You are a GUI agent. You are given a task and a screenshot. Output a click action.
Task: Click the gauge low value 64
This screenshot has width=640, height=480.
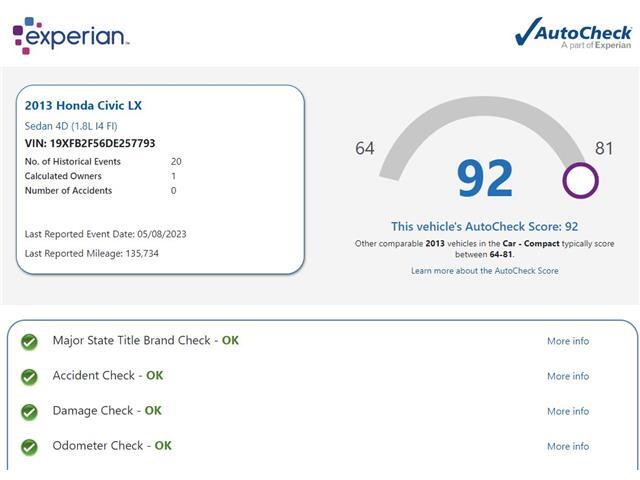[364, 148]
